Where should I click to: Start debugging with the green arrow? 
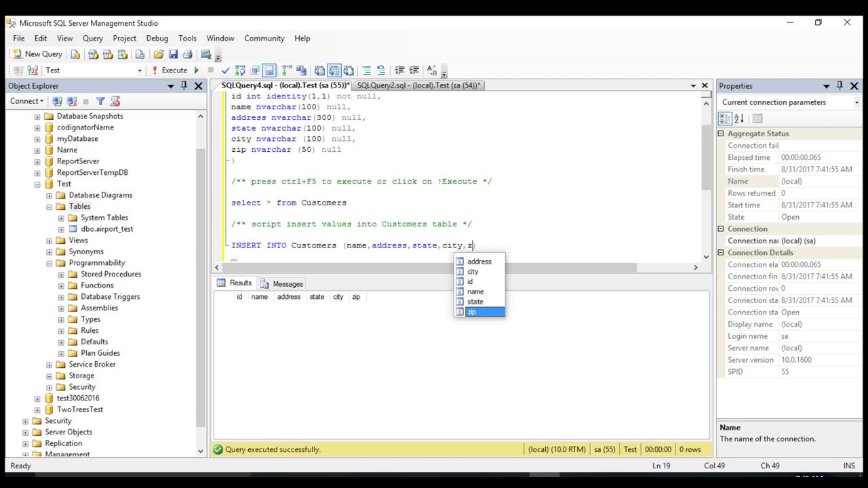tap(197, 70)
